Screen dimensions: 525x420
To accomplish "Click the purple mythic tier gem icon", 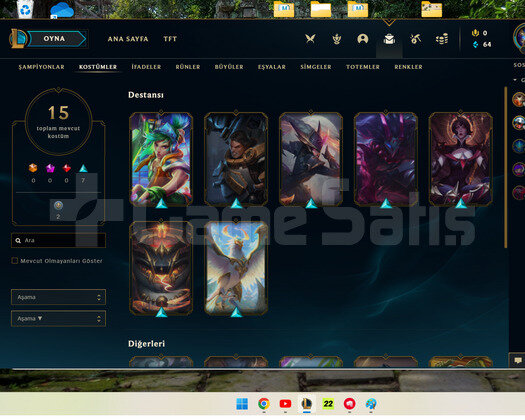I will coord(50,168).
